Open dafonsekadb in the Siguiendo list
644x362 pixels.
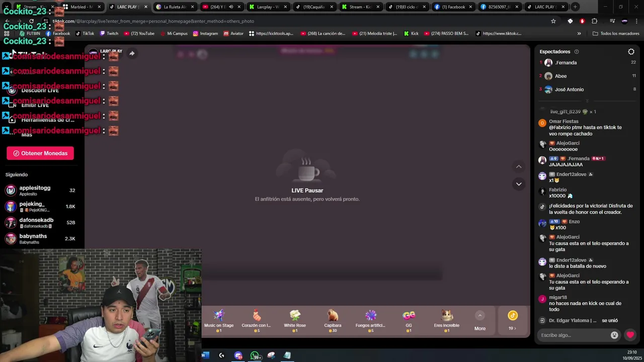coord(40,223)
